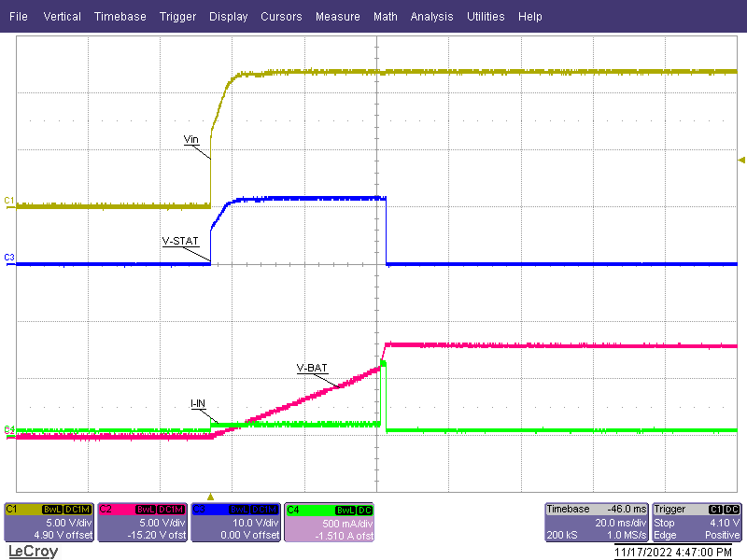Click the DC coupling icon on channel C4

(x=363, y=510)
